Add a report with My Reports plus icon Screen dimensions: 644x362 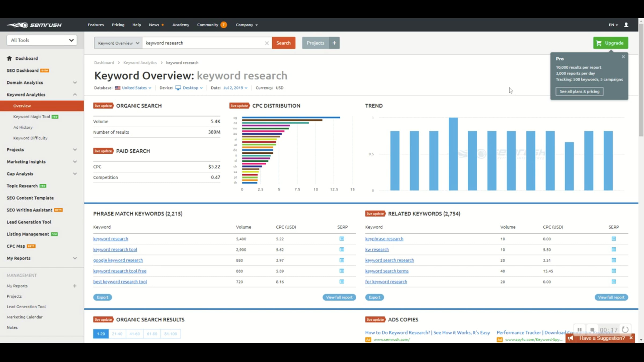pos(75,286)
